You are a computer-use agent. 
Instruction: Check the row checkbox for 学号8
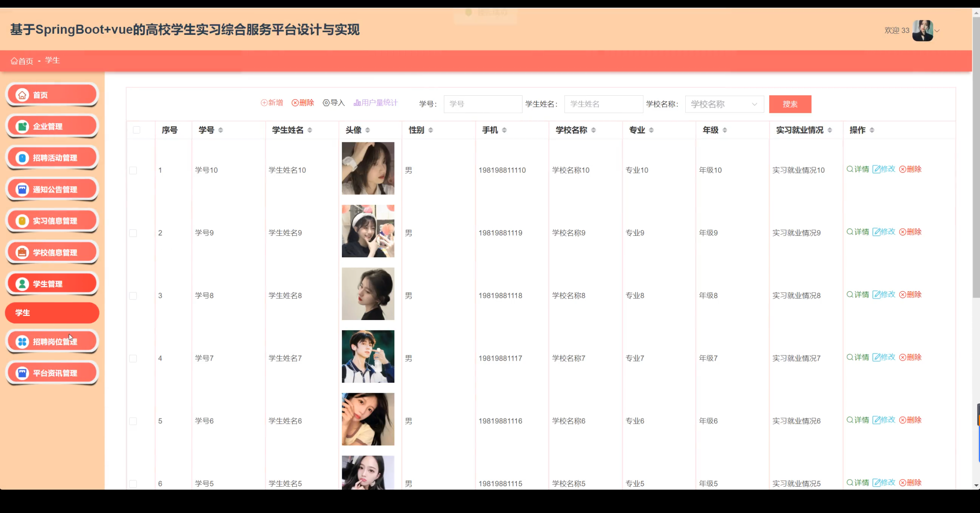point(133,296)
